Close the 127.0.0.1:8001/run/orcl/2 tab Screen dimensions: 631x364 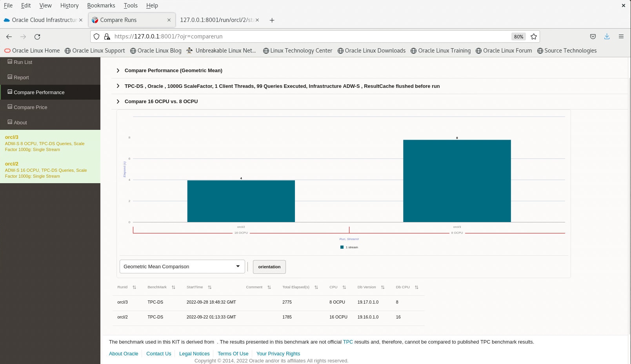(257, 20)
